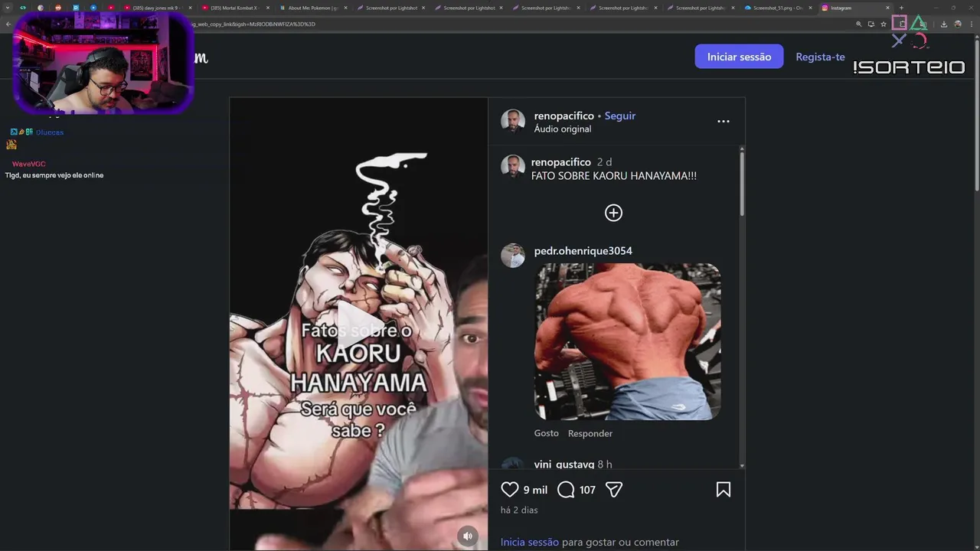Open vini_gustavq commenter profile

coord(564,464)
